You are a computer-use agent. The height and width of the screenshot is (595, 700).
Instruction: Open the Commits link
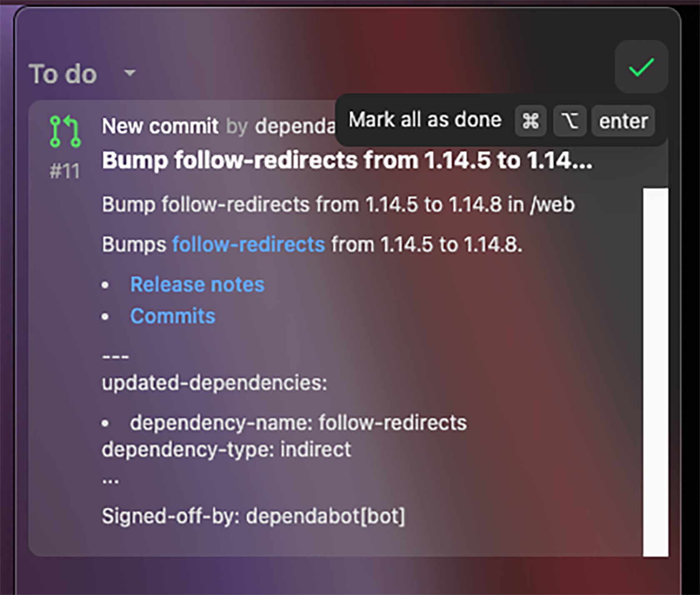click(x=173, y=316)
